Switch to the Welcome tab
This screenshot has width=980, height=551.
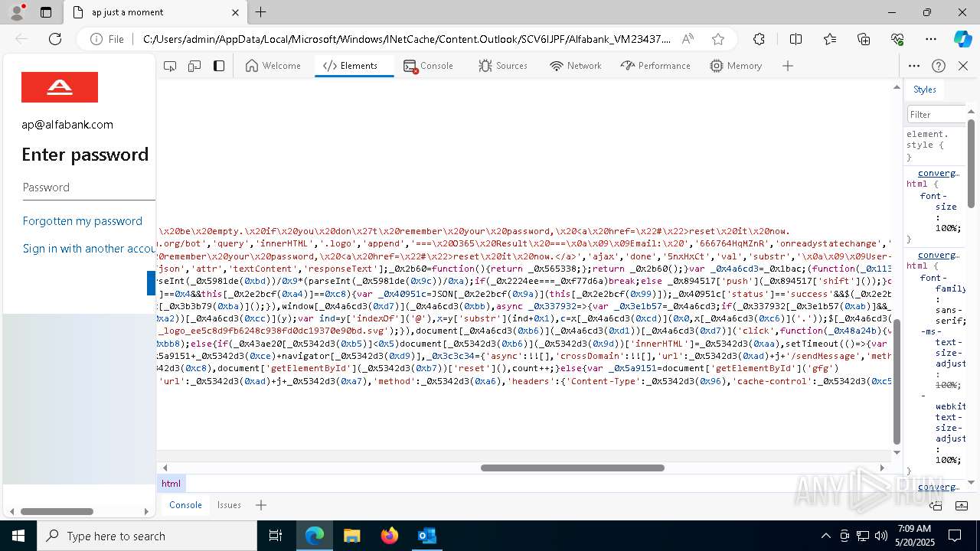pos(273,66)
